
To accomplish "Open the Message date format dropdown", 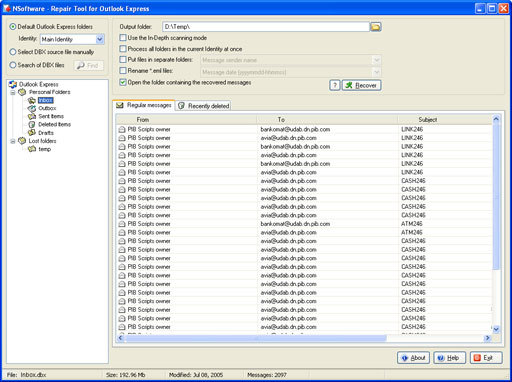I will coord(376,72).
